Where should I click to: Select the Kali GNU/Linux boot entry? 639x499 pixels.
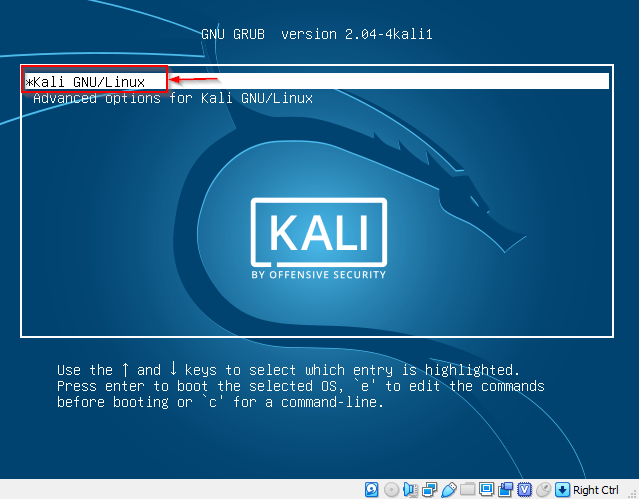pos(317,82)
